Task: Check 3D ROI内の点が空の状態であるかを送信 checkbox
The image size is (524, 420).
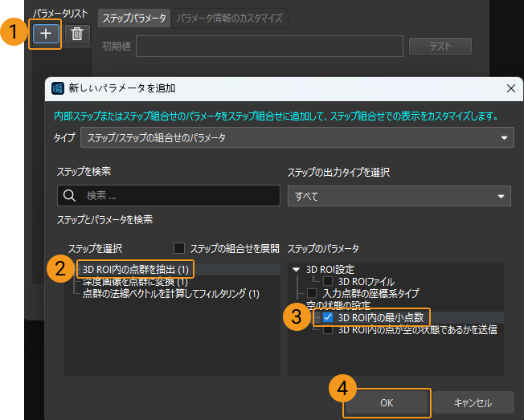Action: point(328,330)
